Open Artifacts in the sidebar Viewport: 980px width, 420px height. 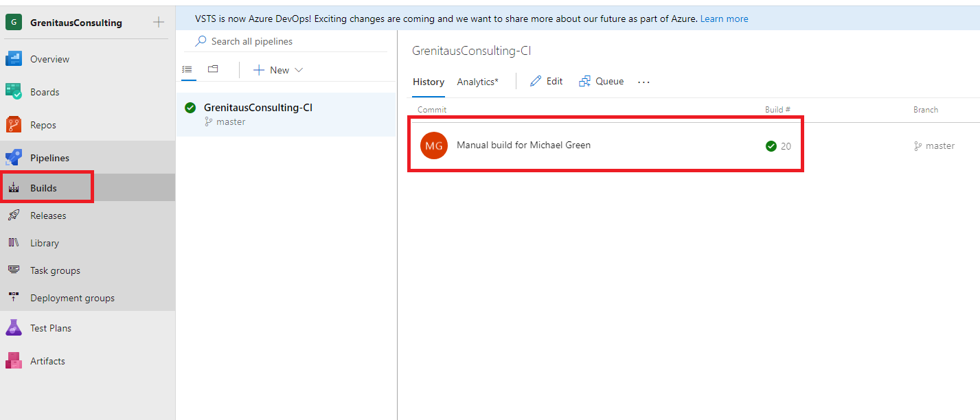coord(47,361)
